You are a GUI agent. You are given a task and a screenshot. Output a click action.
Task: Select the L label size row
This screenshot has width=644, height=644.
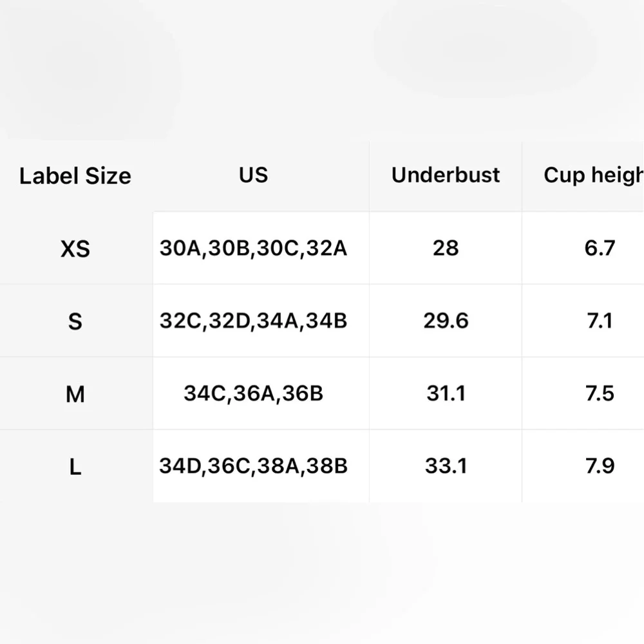pos(75,466)
